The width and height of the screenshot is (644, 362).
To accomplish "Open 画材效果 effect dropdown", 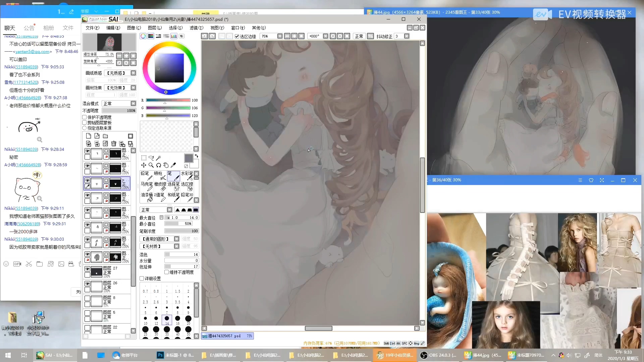I will [133, 88].
